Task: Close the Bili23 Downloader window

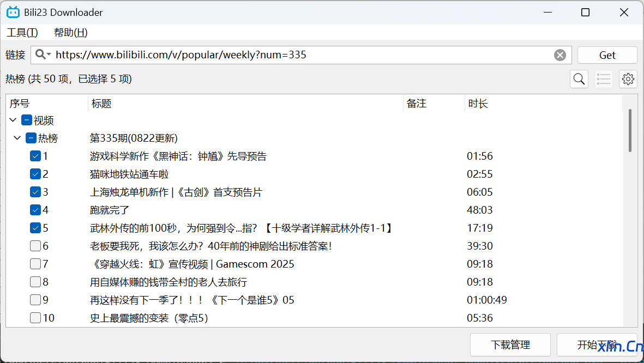Action: point(624,13)
